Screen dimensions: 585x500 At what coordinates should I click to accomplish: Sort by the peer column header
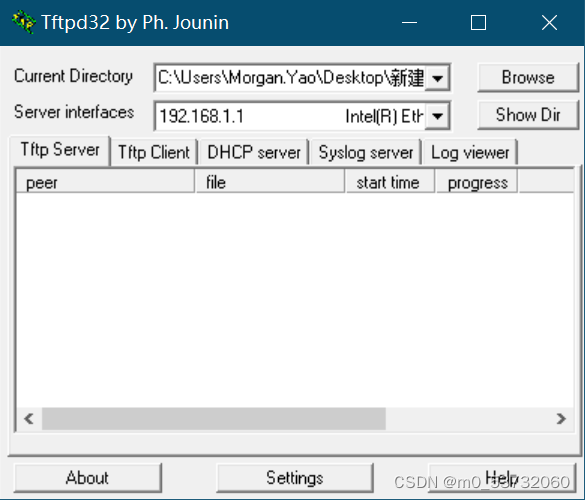(x=105, y=182)
